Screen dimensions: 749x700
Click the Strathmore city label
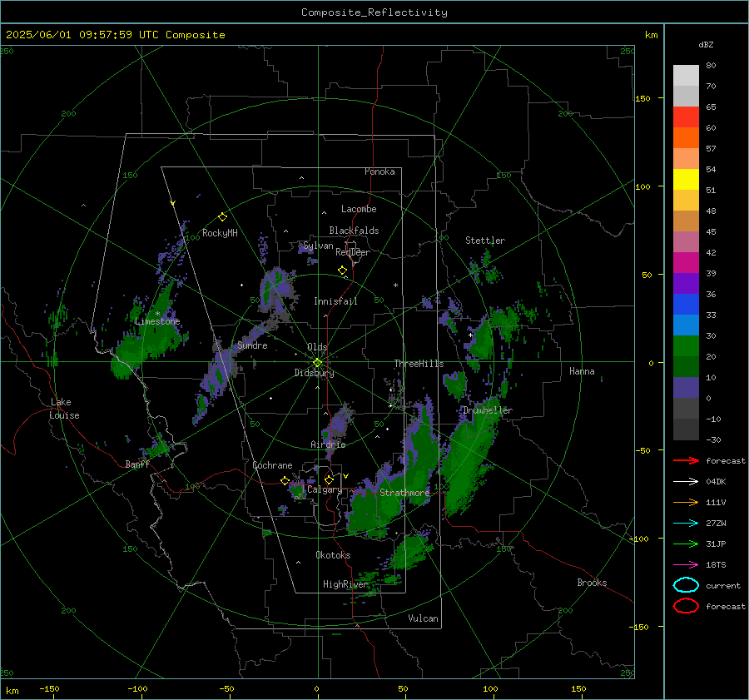point(404,493)
